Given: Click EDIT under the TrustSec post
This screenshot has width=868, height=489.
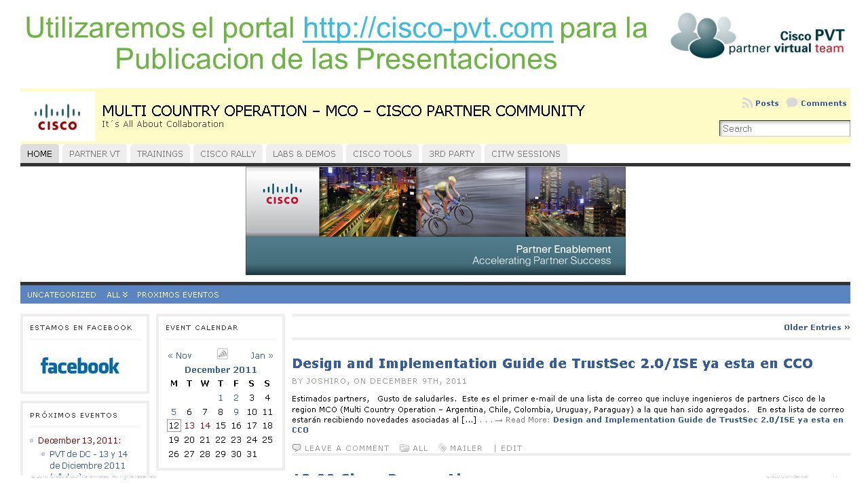Looking at the screenshot, I should pyautogui.click(x=512, y=448).
